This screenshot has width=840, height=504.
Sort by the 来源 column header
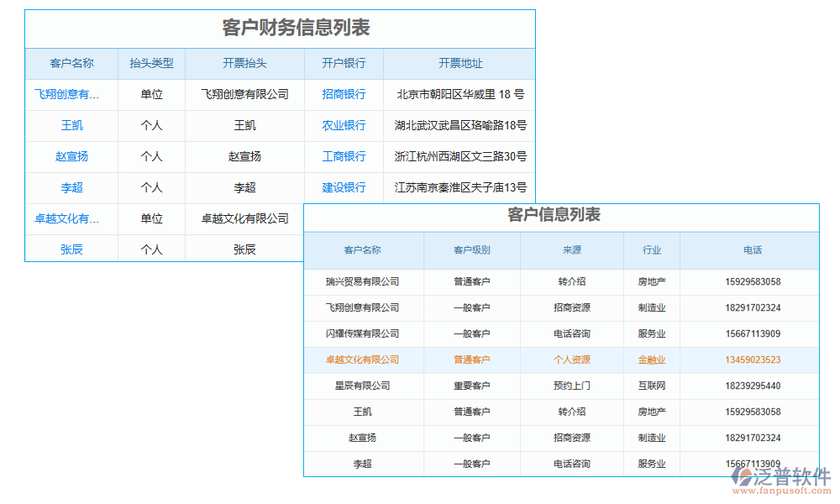pyautogui.click(x=571, y=250)
